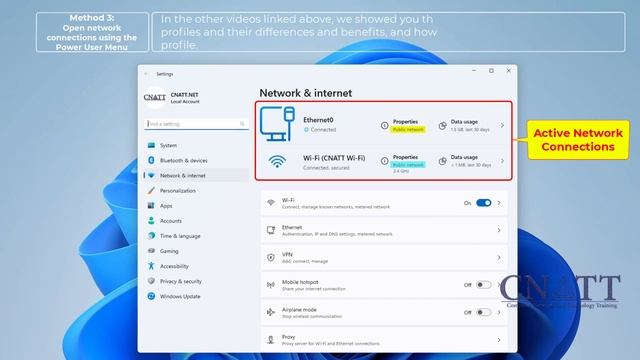
Task: Click the Mobile hotspot icon
Action: (271, 285)
